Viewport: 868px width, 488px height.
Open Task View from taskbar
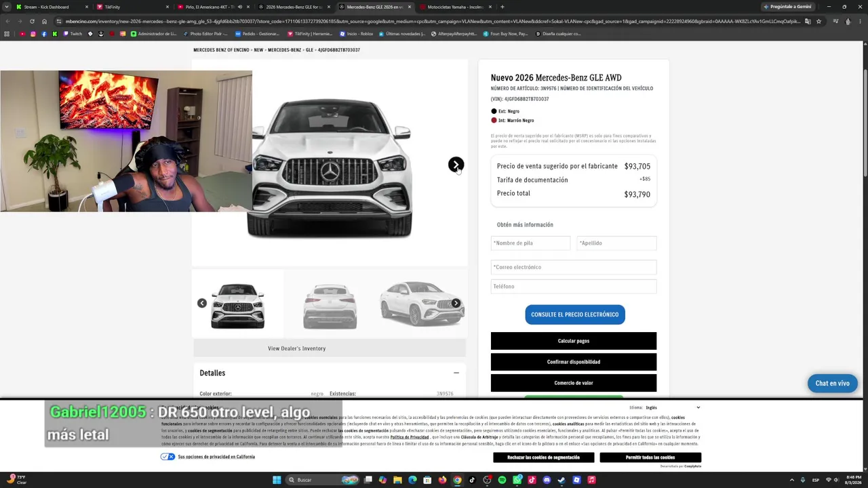pos(368,480)
